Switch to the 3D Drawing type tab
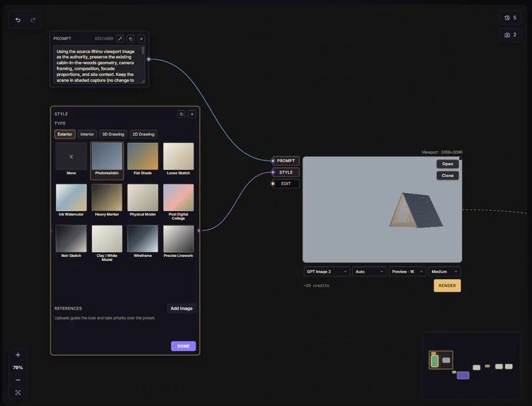The image size is (532, 406). click(x=113, y=134)
